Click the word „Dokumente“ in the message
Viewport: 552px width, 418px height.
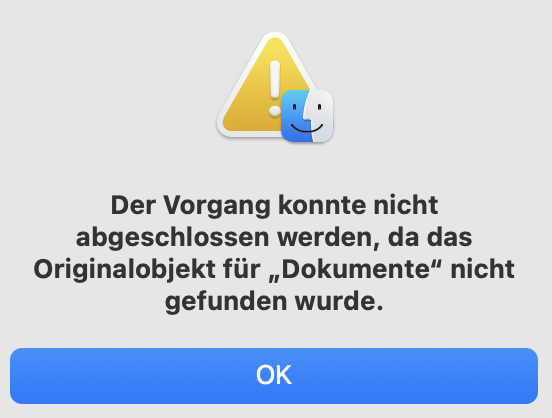point(355,270)
